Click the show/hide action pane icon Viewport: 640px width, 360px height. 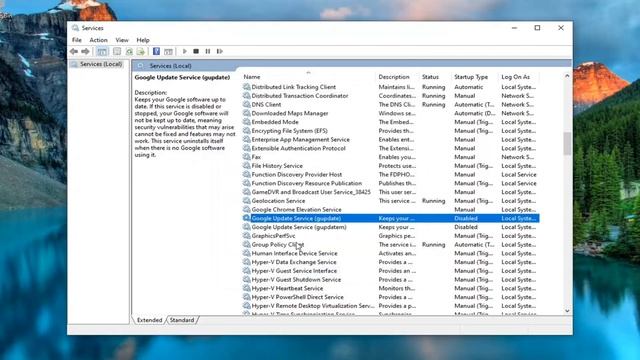(168, 51)
